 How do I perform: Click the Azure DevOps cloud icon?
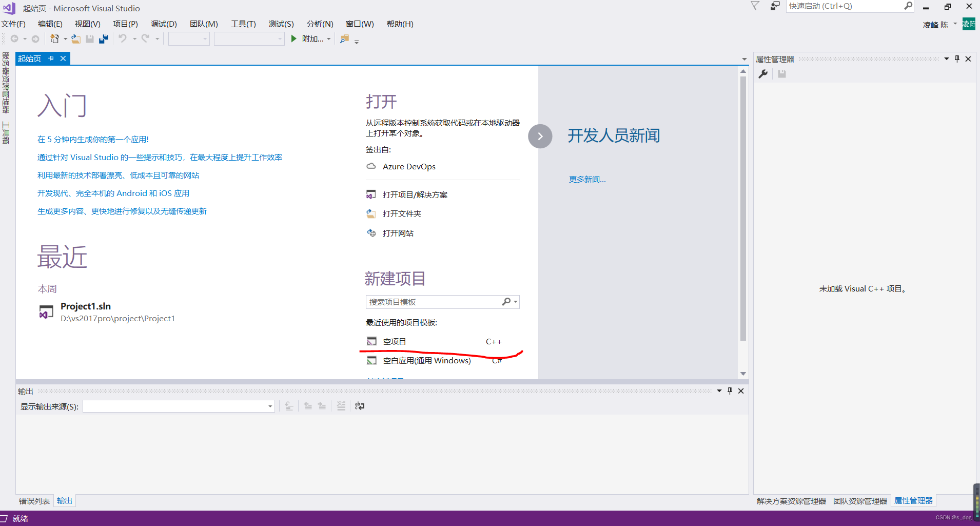[x=371, y=166]
